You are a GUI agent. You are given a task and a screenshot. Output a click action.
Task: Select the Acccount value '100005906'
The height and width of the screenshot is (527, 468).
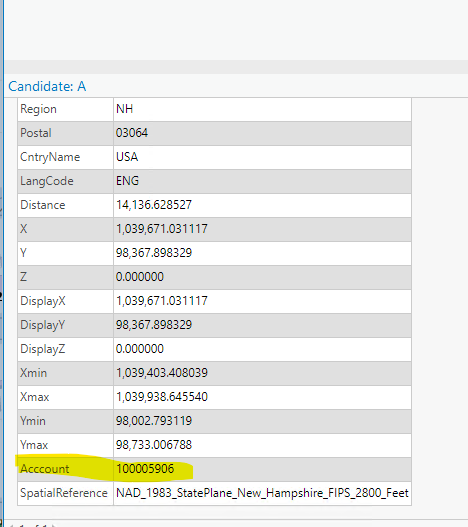coord(145,469)
